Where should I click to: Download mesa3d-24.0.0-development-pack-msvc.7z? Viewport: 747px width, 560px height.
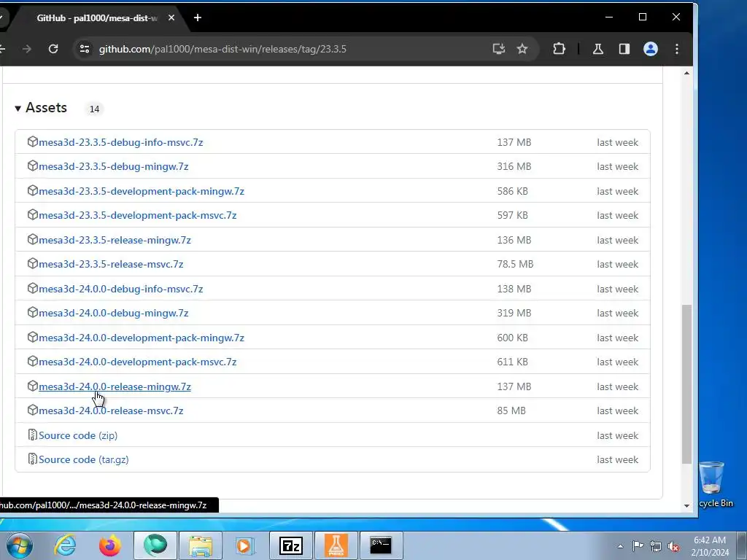[137, 362]
